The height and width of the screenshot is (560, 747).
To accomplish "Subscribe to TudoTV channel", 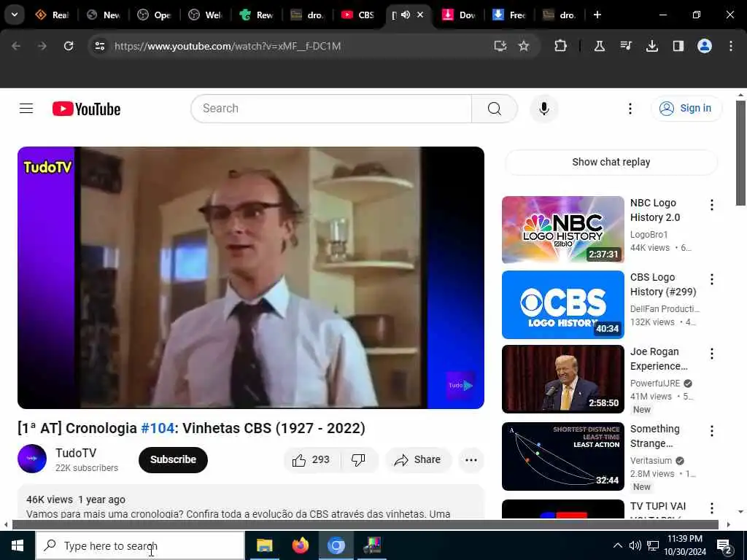I will point(173,460).
